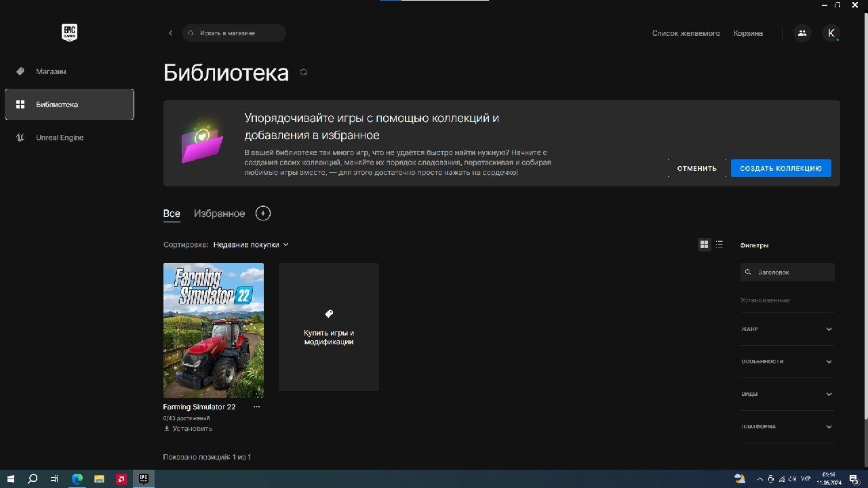This screenshot has width=868, height=488.
Task: Click ОТМЕНИТЬ on the collections banner
Action: pos(696,168)
